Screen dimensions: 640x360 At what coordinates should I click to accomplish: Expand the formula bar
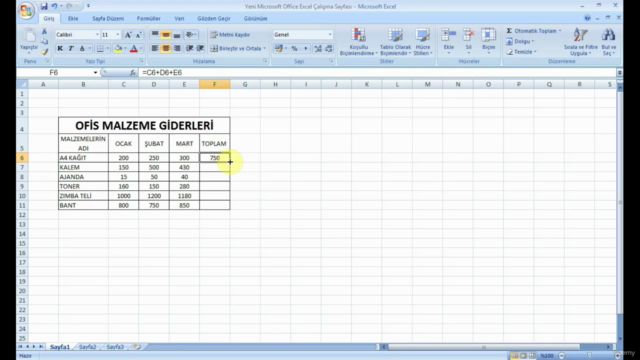(x=620, y=72)
